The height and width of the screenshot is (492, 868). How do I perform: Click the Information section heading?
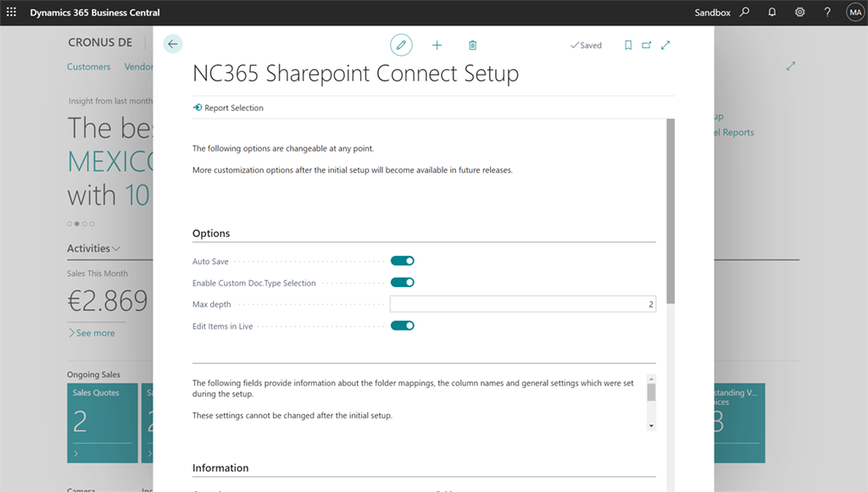(220, 467)
